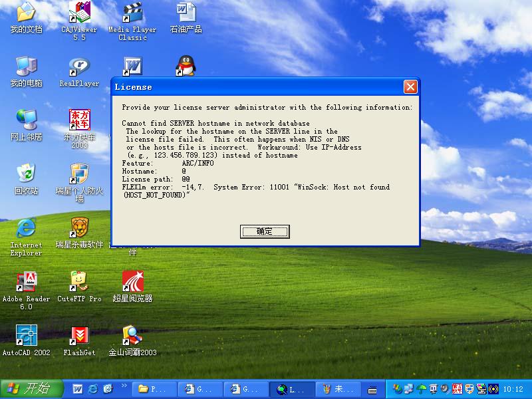Image resolution: width=532 pixels, height=399 pixels.
Task: Click the License dialog title bar
Action: tap(258, 87)
